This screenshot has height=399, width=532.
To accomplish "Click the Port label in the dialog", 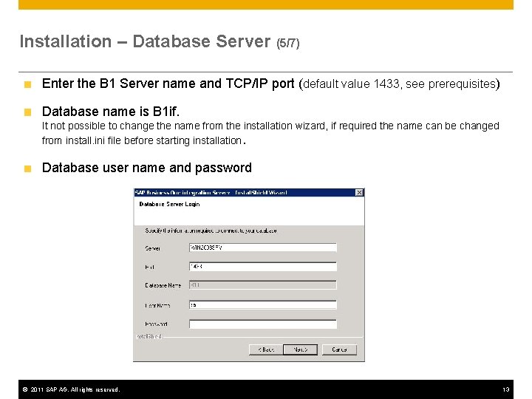I will tap(149, 267).
